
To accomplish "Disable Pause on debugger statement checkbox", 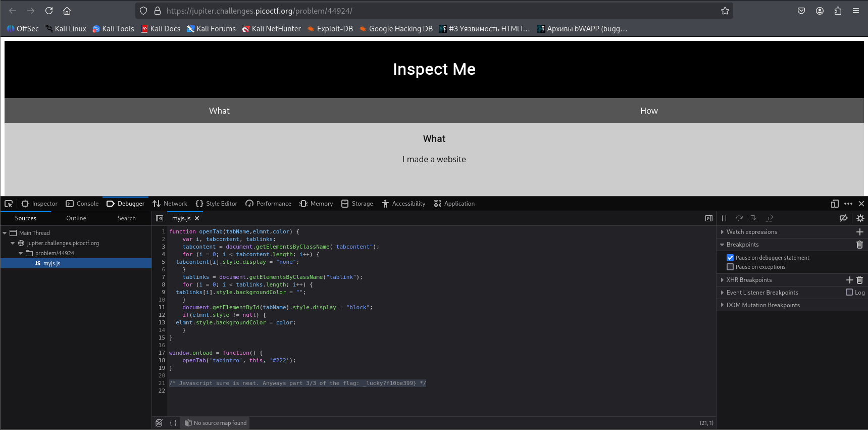I will [730, 258].
